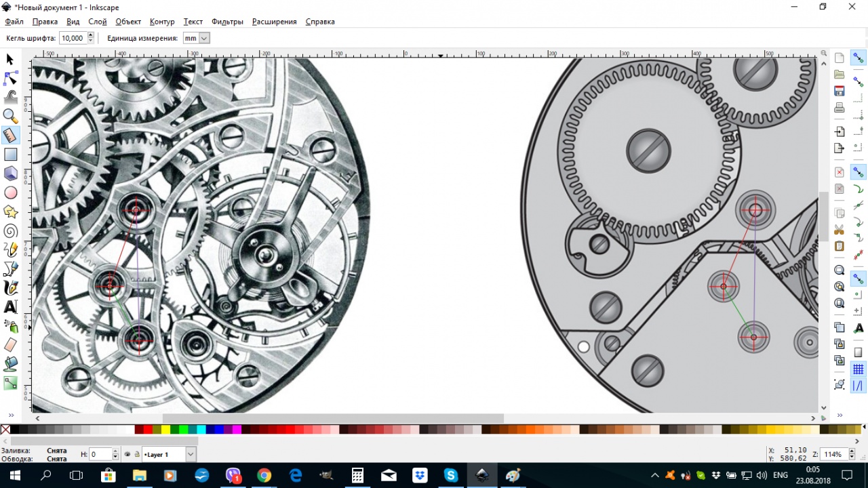
Task: Pick the red color swatch in palette
Action: [148, 429]
